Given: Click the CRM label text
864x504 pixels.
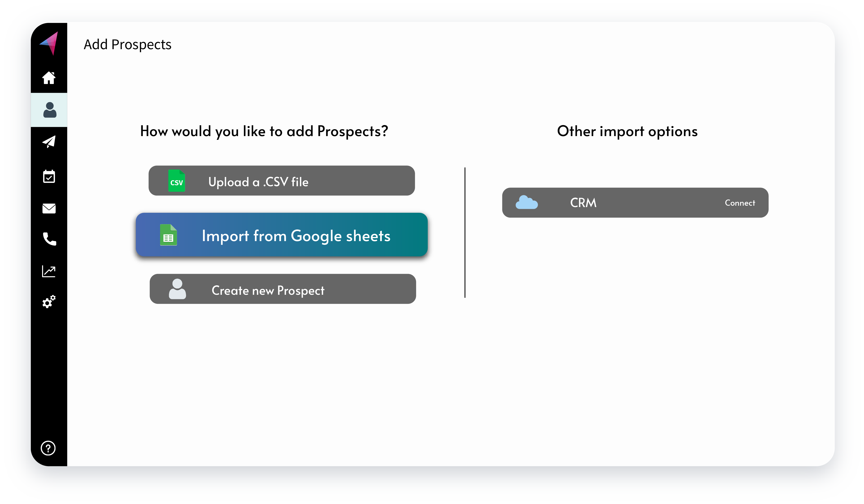Looking at the screenshot, I should pyautogui.click(x=583, y=203).
